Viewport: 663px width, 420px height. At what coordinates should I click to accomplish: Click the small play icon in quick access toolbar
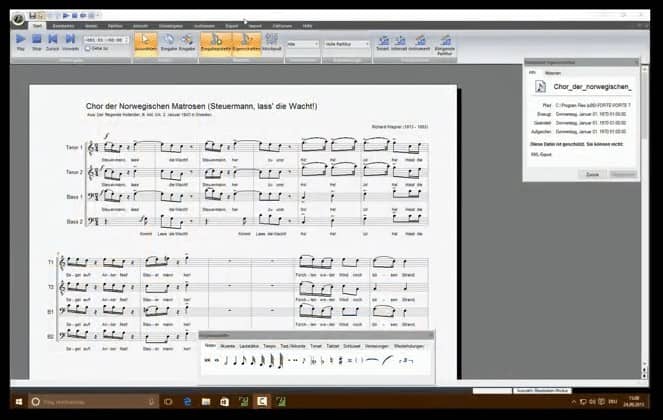66,16
